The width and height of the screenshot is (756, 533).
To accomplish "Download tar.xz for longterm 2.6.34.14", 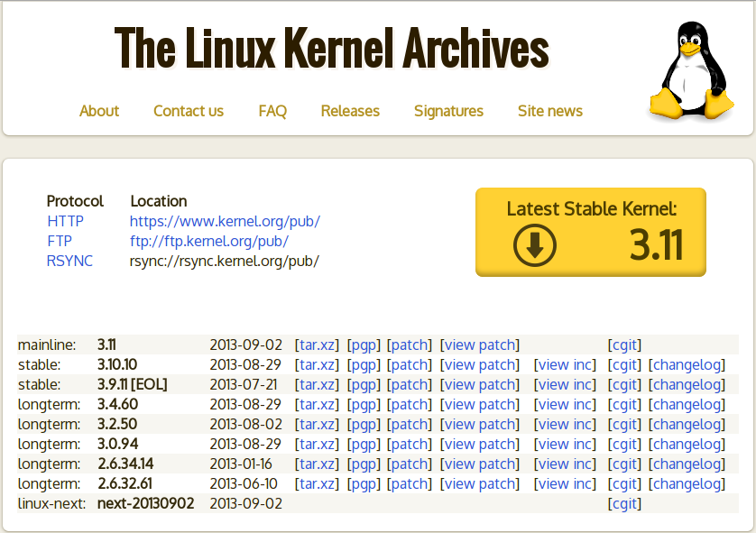I will pyautogui.click(x=317, y=464).
